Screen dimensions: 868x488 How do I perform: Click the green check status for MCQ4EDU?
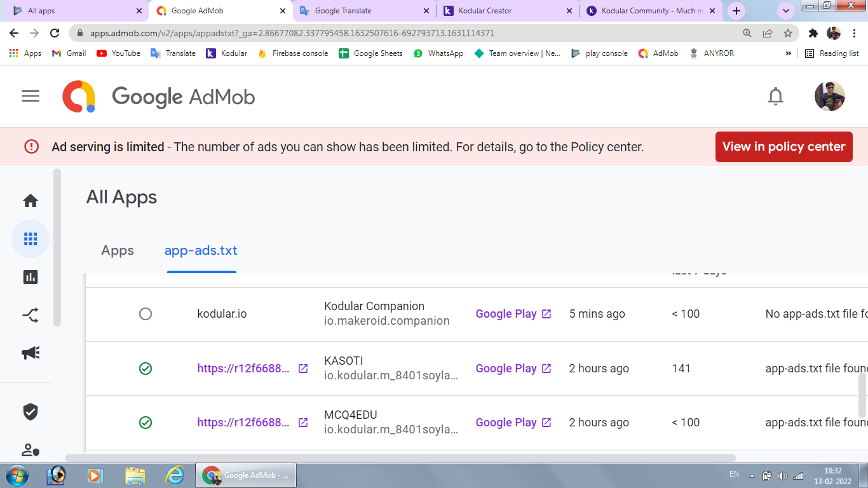click(146, 423)
